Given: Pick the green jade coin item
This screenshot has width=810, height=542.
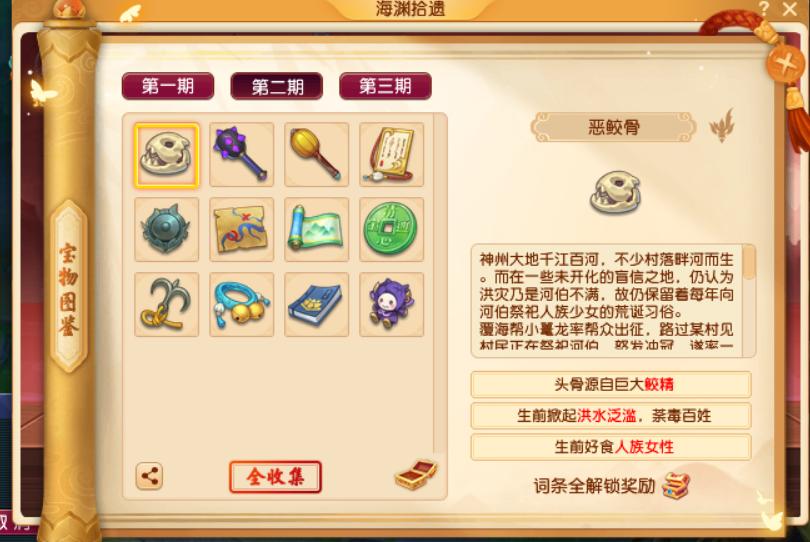Looking at the screenshot, I should [391, 229].
